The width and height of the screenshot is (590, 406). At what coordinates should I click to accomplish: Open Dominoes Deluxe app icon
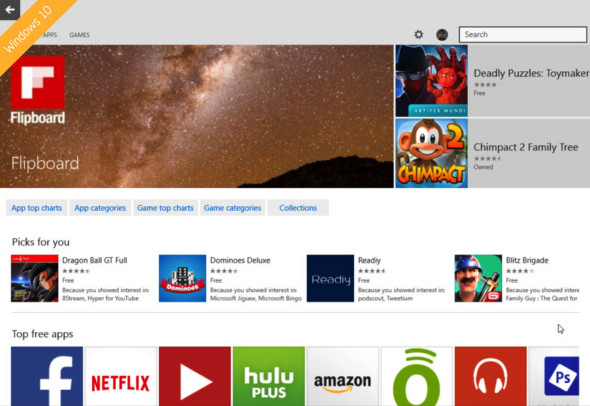[x=182, y=278]
